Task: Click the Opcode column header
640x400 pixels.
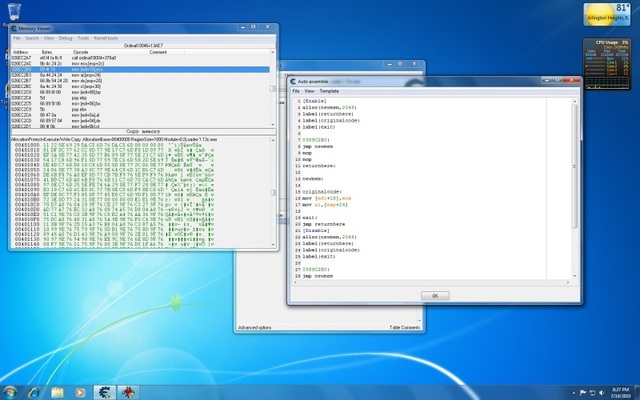Action: [x=81, y=52]
